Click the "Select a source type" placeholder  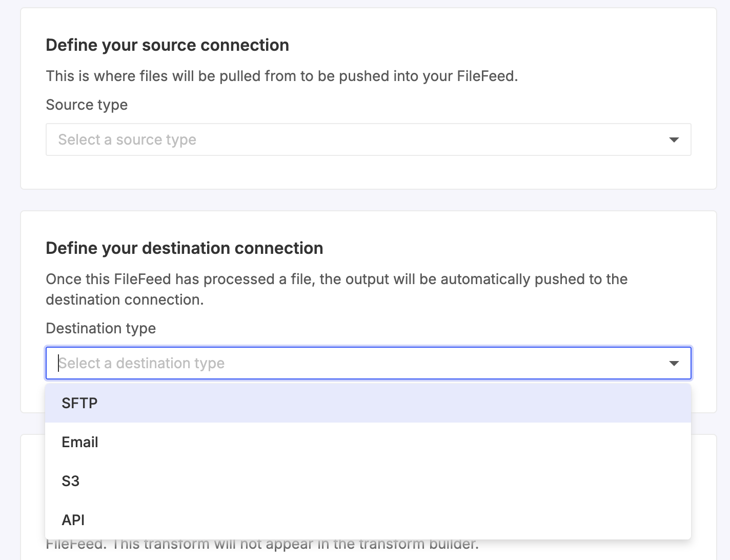127,139
